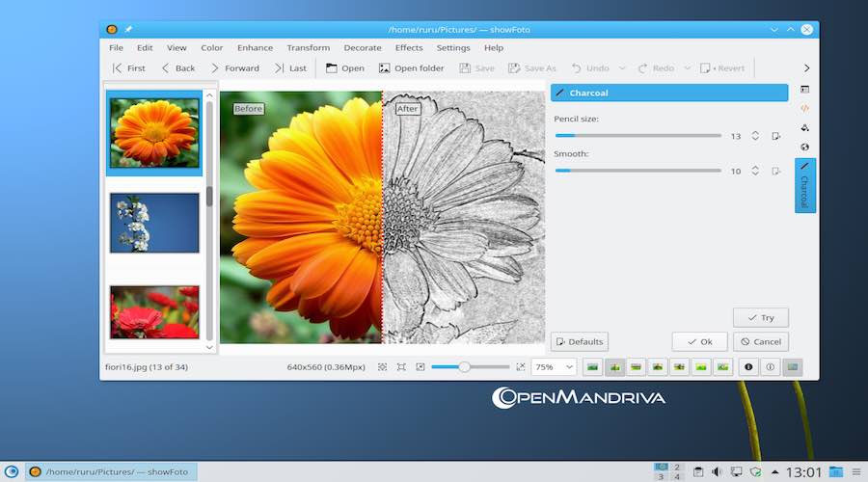Screen dimensions: 868x482
Task: Go to the First image
Action: (x=128, y=68)
